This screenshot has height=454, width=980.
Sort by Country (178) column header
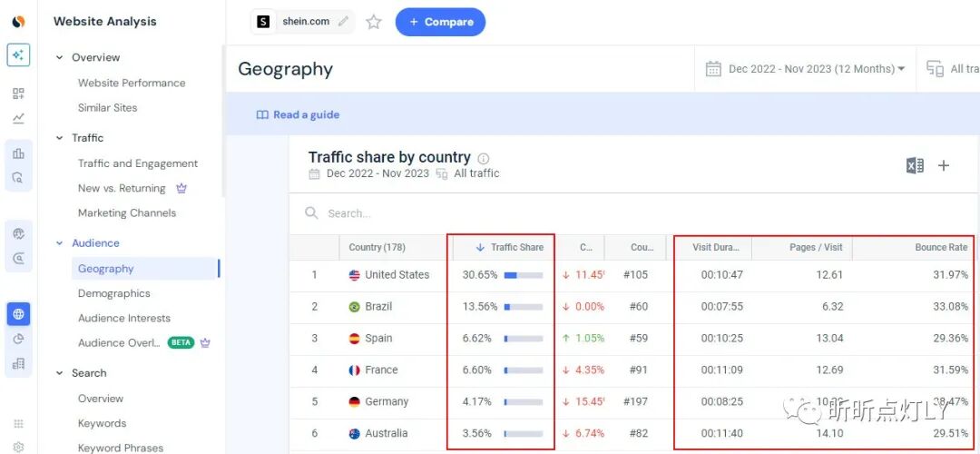click(x=377, y=247)
